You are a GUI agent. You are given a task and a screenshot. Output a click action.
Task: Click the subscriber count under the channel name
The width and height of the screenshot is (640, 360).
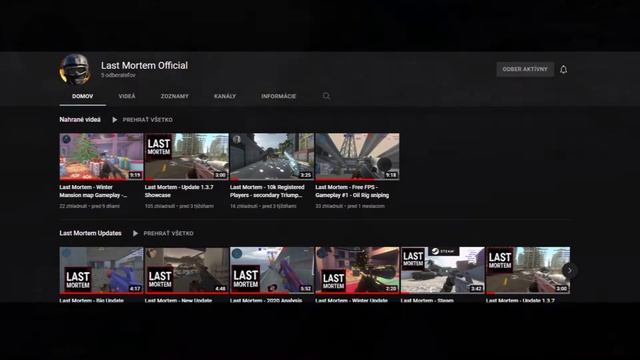point(118,76)
